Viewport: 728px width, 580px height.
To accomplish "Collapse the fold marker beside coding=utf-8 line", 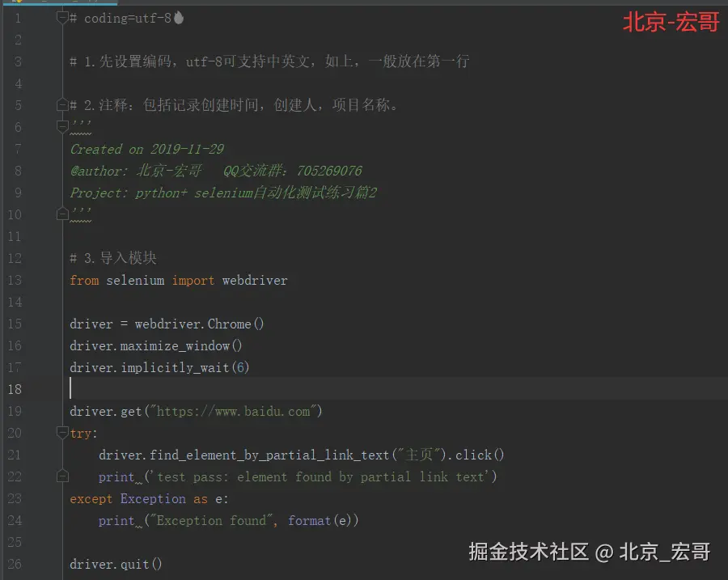I will (62, 18).
